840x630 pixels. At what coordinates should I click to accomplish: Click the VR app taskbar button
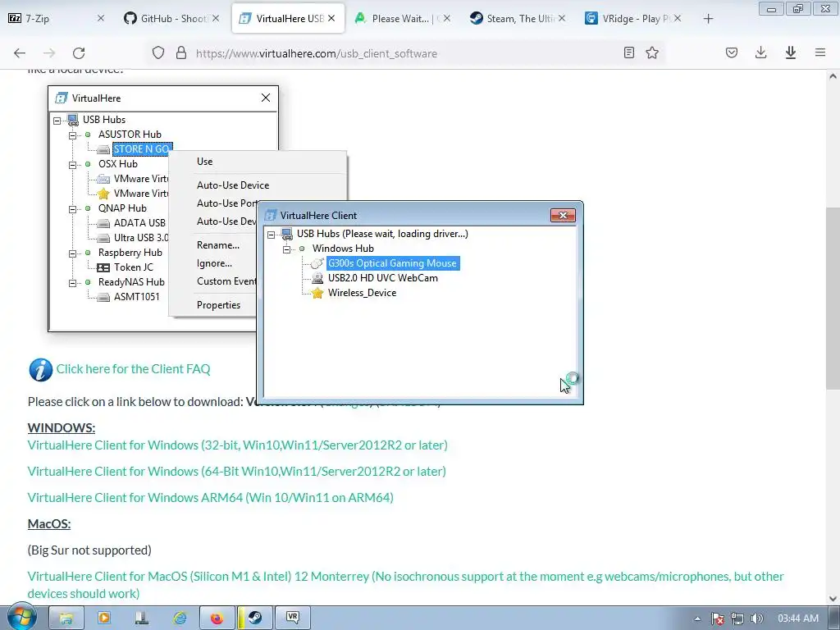point(293,619)
